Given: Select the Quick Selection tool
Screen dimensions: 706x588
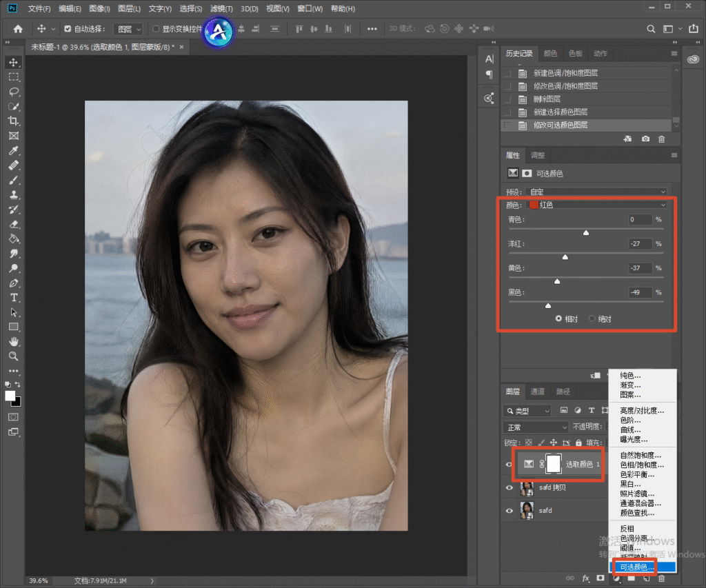Looking at the screenshot, I should 14,107.
